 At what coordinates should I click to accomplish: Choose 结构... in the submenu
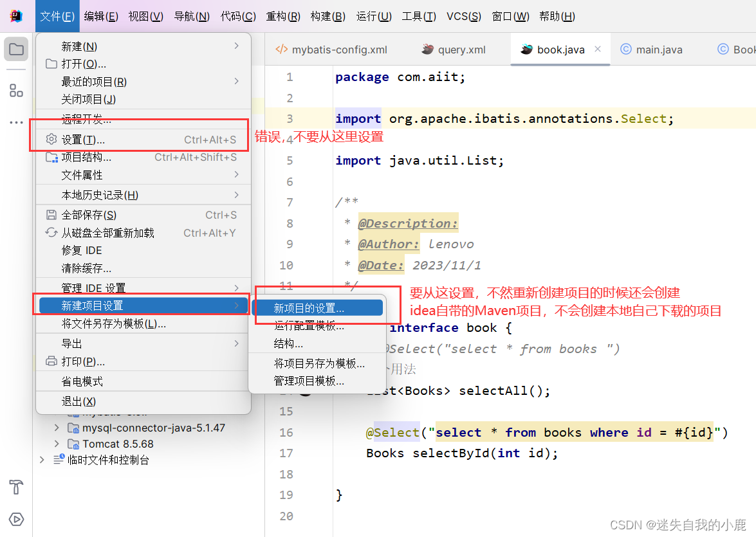coord(317,343)
